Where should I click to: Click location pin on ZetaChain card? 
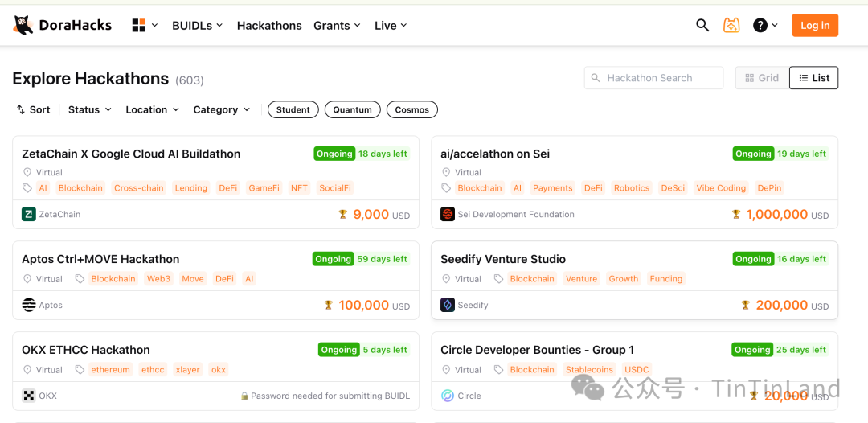click(x=27, y=172)
